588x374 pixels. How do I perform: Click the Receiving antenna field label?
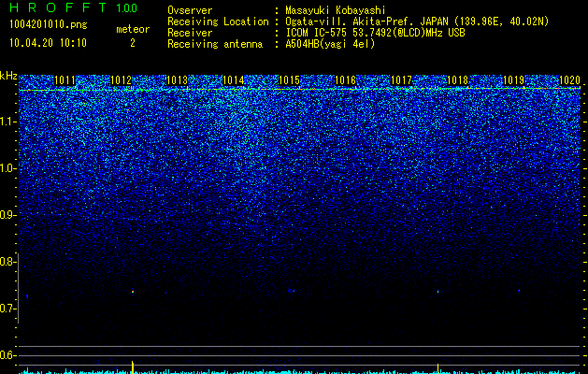pos(215,44)
